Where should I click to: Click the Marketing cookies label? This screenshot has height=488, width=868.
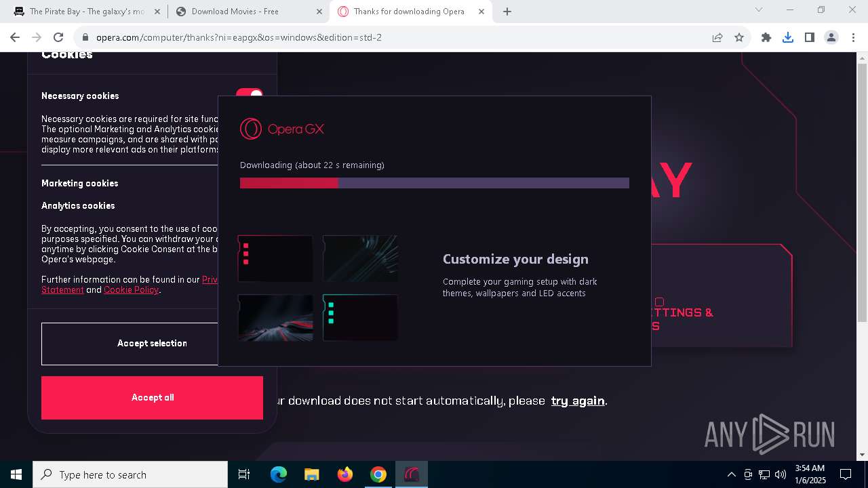pyautogui.click(x=80, y=184)
